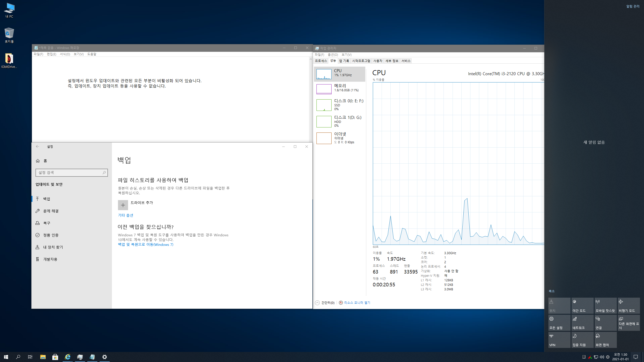Switch to 프로세스 tab in Task Manager
The image size is (644, 362).
click(321, 61)
